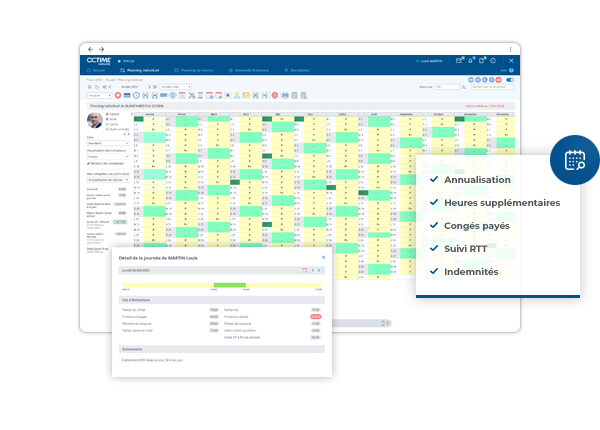Click the red highlighted Présence validée value

coord(315,317)
